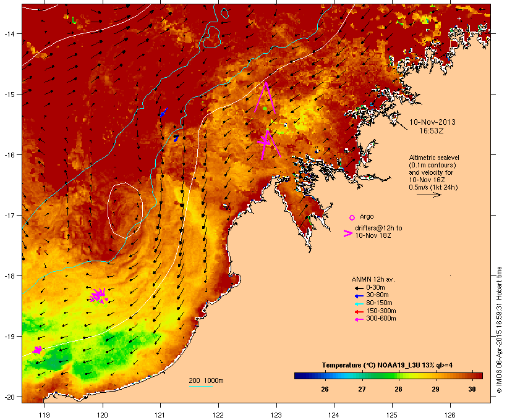The height and width of the screenshot is (420, 507).
Task: Click the cyan 200m depth contour legend line
Action: [201, 386]
